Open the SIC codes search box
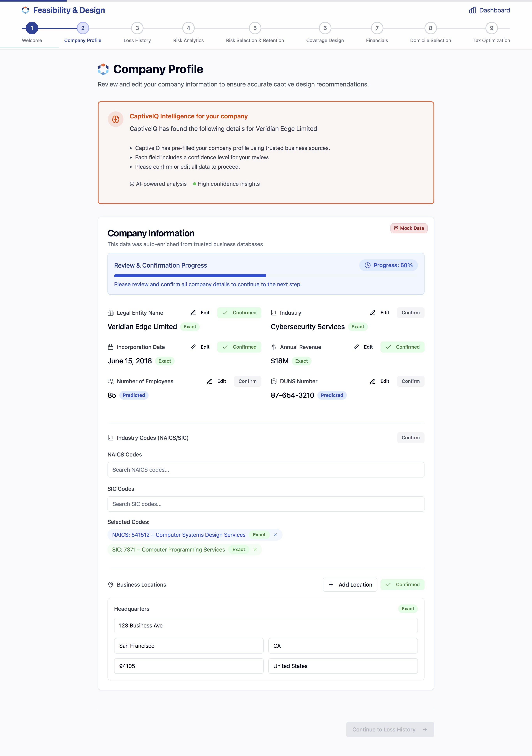Viewport: 532px width, 756px height. pos(266,504)
